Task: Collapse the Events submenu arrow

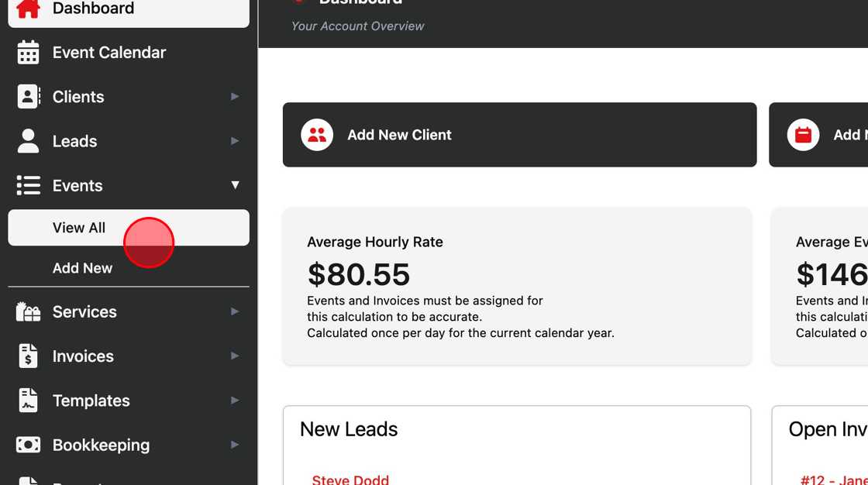Action: [x=235, y=185]
